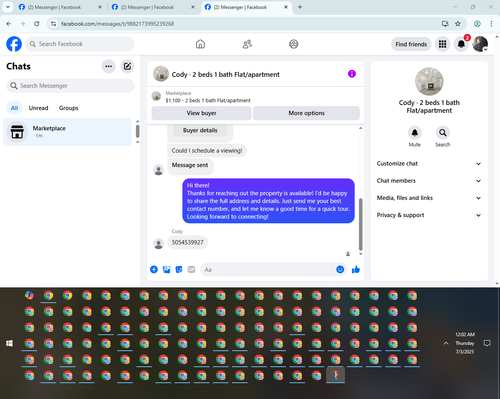The height and width of the screenshot is (399, 500).
Task: Open the Chats options ellipsis button
Action: click(x=108, y=66)
